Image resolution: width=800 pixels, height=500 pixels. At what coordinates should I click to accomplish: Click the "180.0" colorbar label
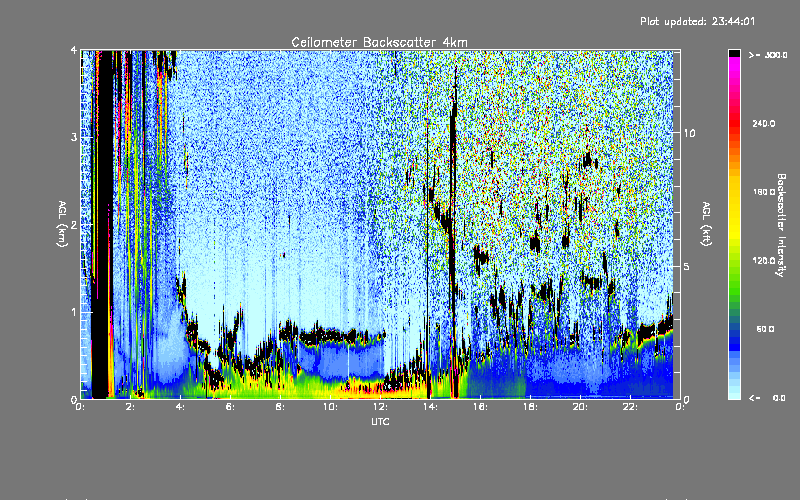[764, 192]
